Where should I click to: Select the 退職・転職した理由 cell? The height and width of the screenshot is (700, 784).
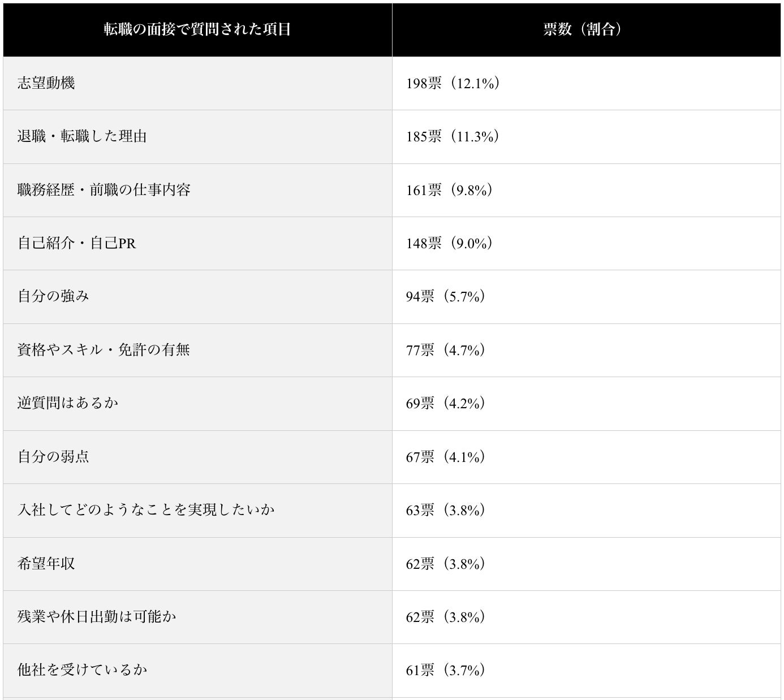(82, 136)
